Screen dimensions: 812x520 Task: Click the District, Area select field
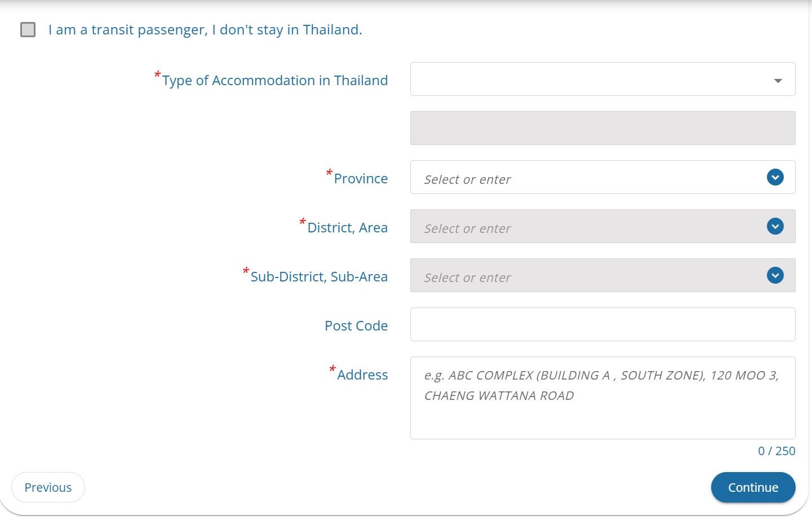coord(602,226)
